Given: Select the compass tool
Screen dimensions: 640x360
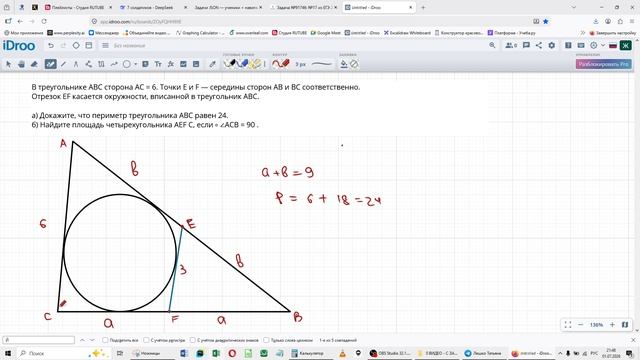Looking at the screenshot, I should pyautogui.click(x=76, y=64).
